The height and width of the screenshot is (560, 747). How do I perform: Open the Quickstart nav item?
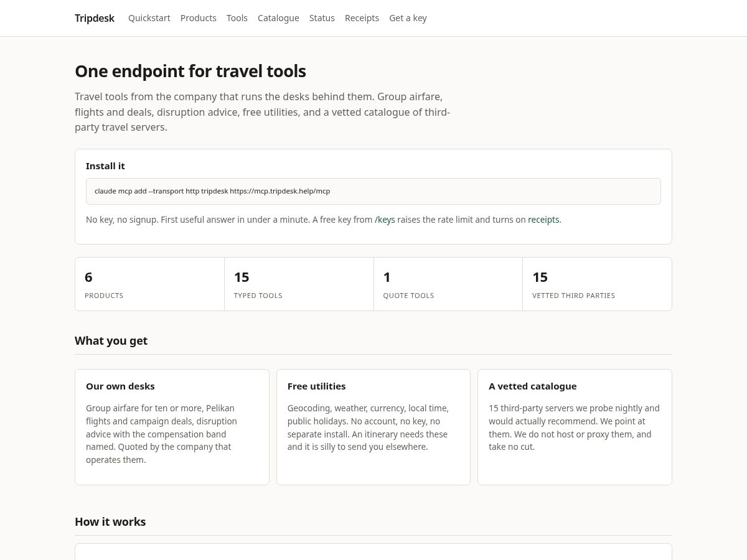point(149,18)
